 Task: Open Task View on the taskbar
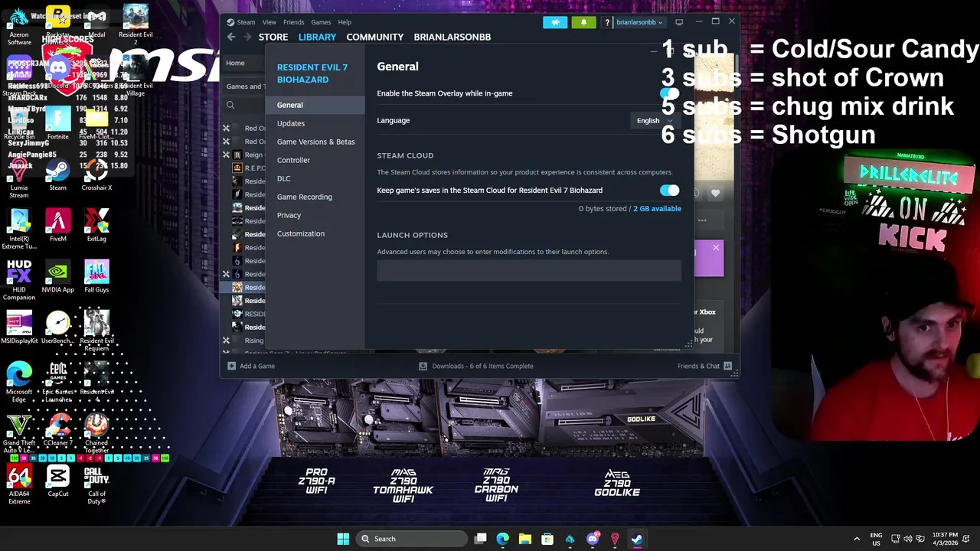click(x=480, y=539)
